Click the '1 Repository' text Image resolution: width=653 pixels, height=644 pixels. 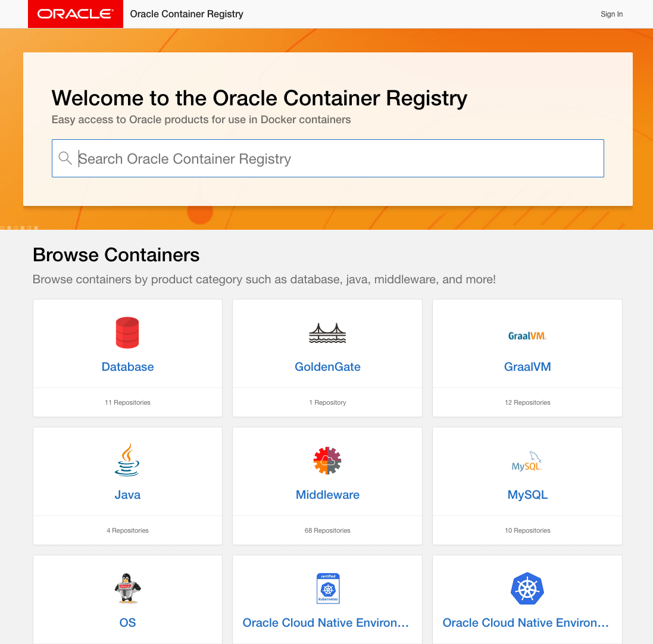327,402
